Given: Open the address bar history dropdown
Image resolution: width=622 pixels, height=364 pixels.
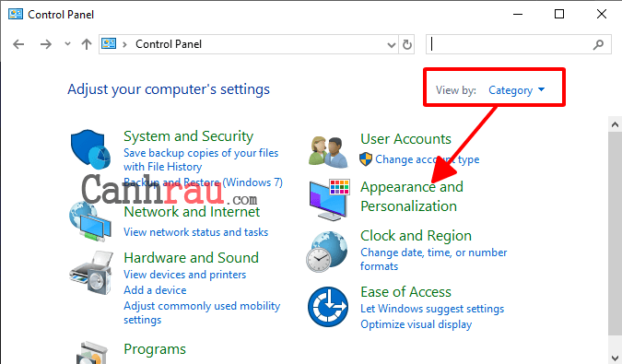Looking at the screenshot, I should point(392,45).
